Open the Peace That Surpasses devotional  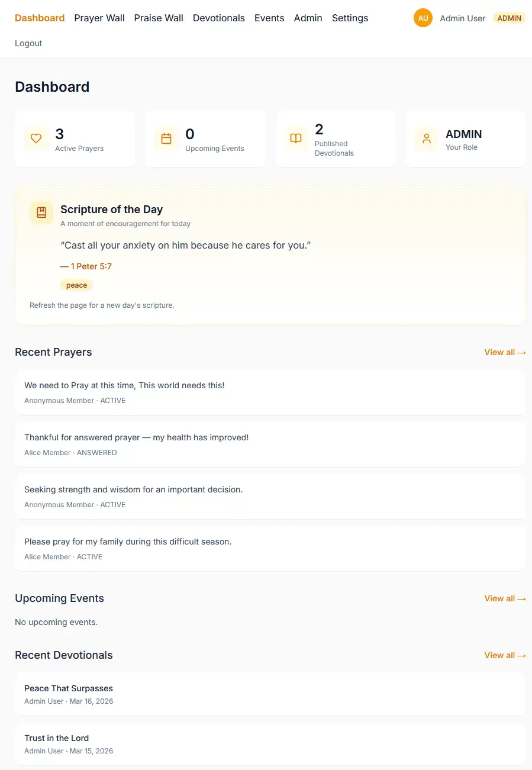[270, 694]
